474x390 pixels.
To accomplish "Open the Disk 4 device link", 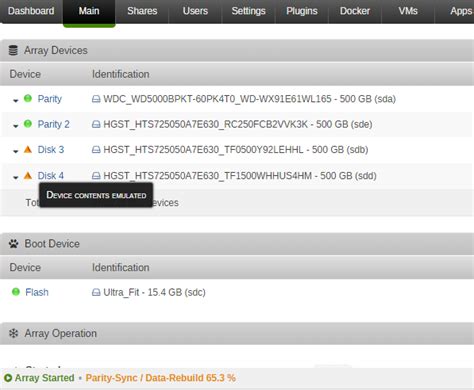I will [x=51, y=175].
